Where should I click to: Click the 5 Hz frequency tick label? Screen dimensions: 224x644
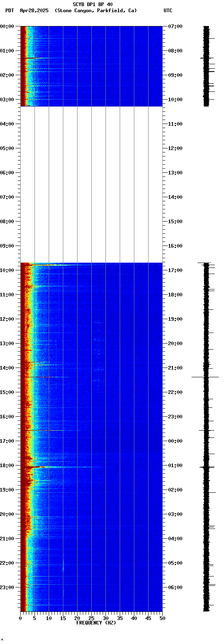[34, 618]
